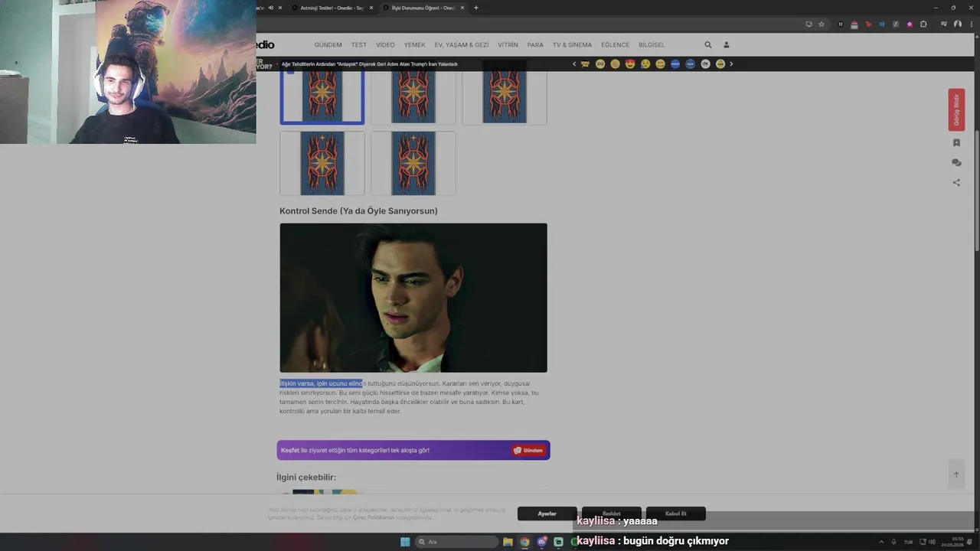
Task: Click the taskbar Ara search box
Action: [x=456, y=542]
